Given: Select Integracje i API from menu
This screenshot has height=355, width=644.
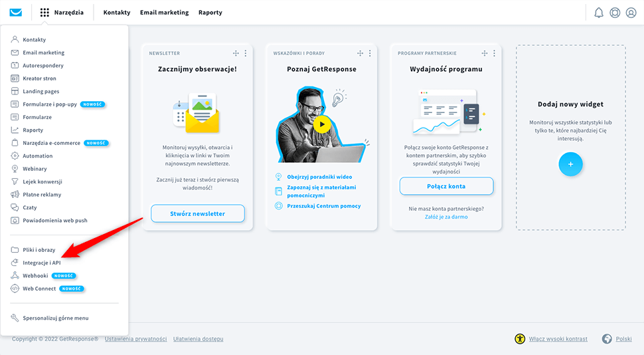Looking at the screenshot, I should tap(41, 263).
